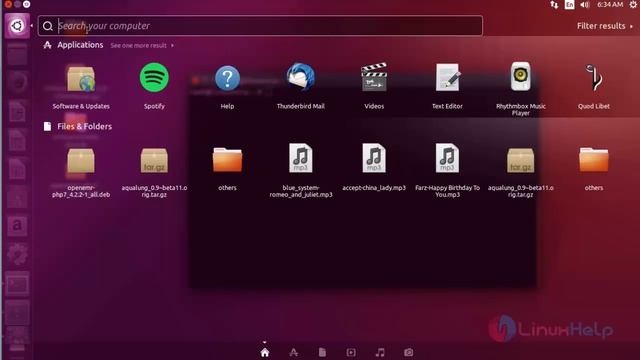This screenshot has width=640, height=360.
Task: Launch Text Editor
Action: (447, 77)
